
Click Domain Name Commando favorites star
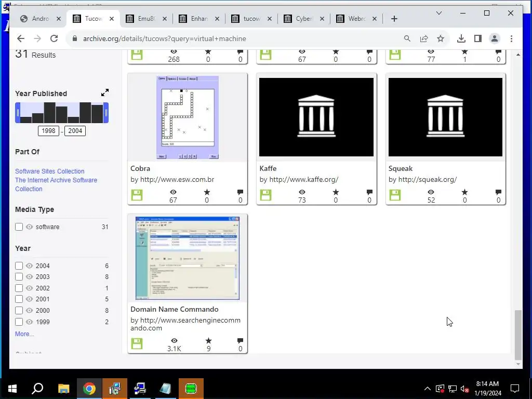[x=208, y=341]
